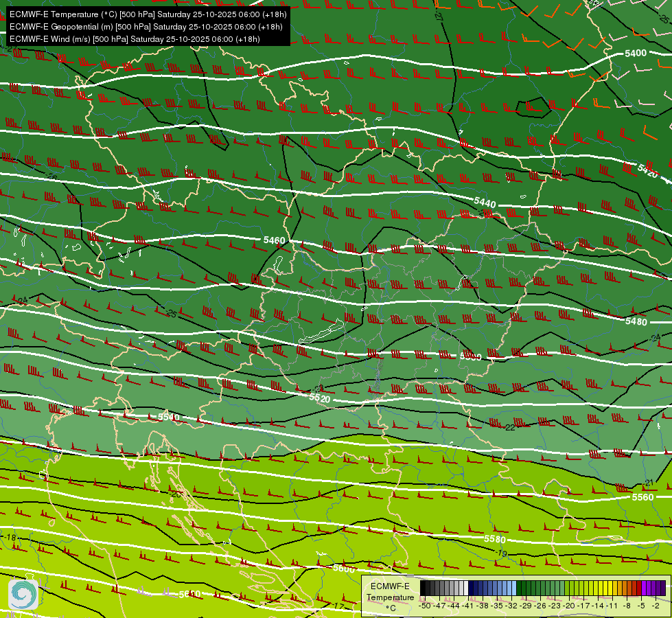This screenshot has width=672, height=618.
Task: Click the -14 legend scale value
Action: tap(599, 606)
